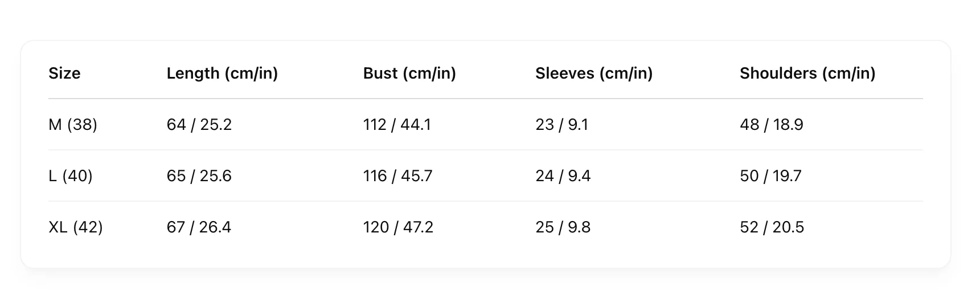980x290 pixels.
Task: Click the Length (cm/in) column header
Action: (222, 73)
